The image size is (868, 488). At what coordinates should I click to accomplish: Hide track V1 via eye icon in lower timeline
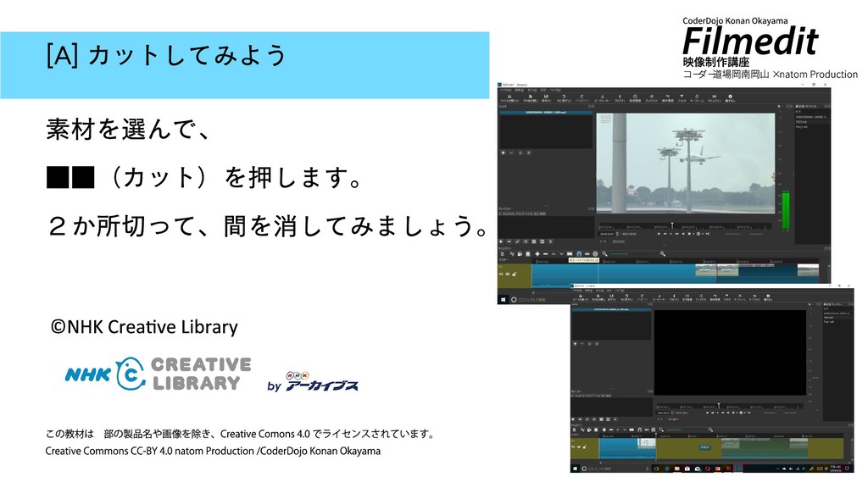click(579, 447)
